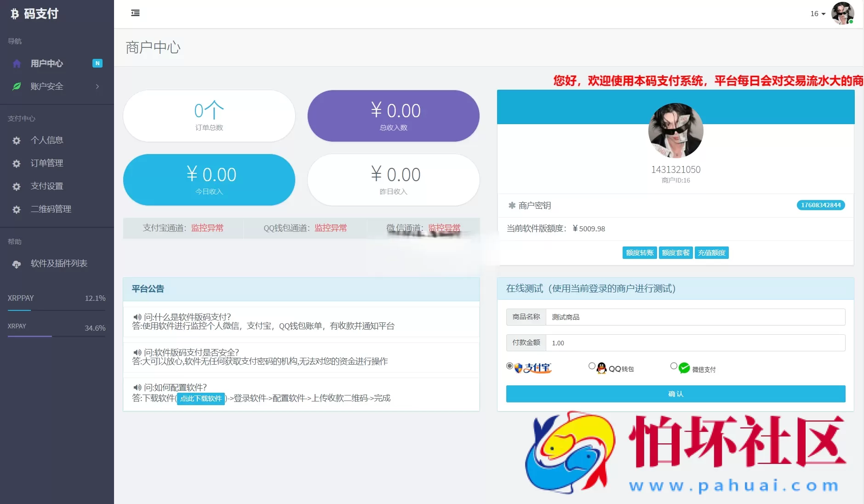864x504 pixels.
Task: Open 支付设置 gear entry
Action: coord(47,186)
